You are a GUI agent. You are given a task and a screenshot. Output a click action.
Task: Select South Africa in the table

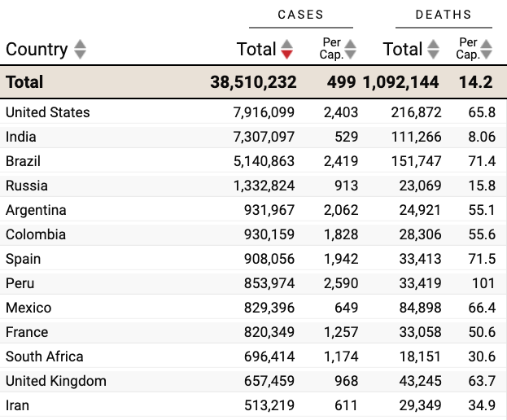[45, 357]
